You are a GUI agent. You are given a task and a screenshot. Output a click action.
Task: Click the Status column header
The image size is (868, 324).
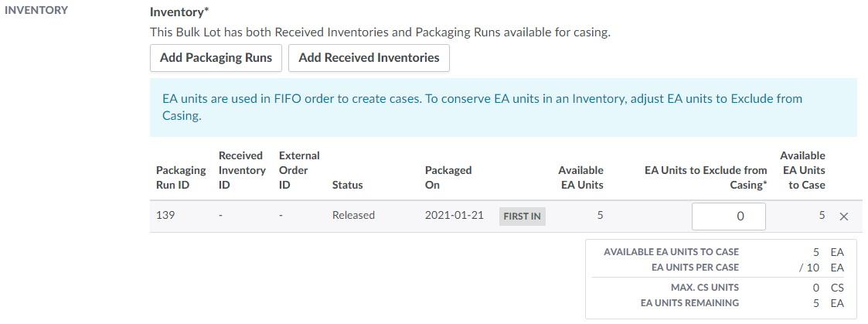coord(347,185)
